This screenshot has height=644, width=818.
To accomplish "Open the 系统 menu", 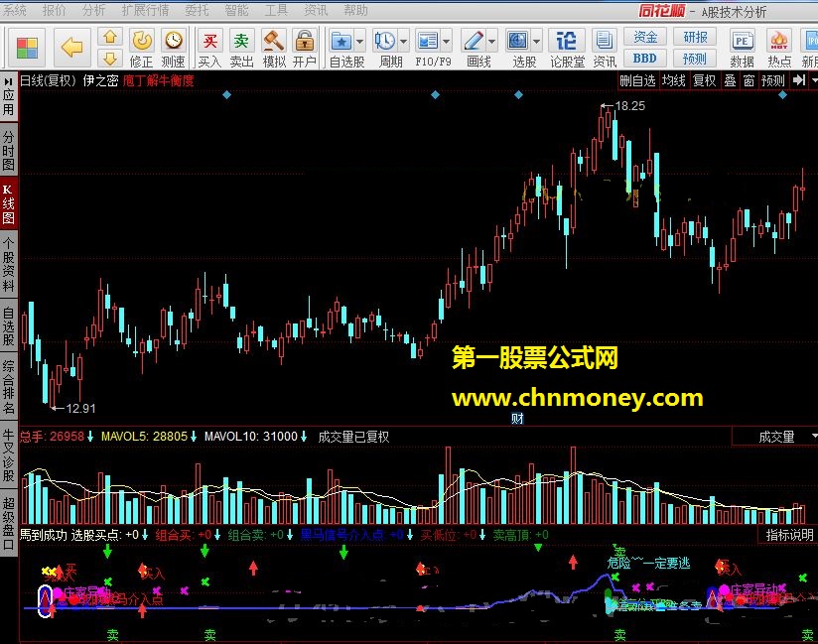I will tap(14, 10).
